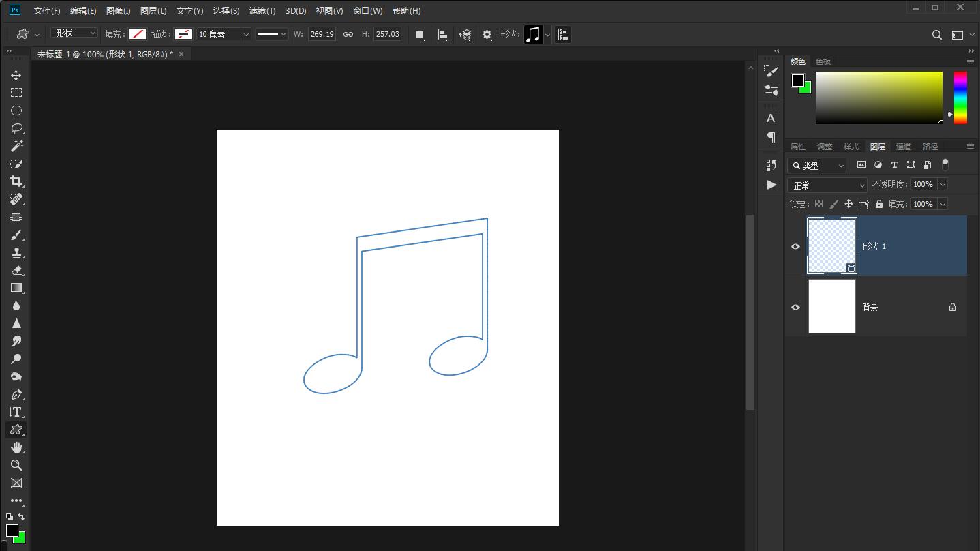This screenshot has width=980, height=551.
Task: Switch to the 通道 tab
Action: 903,147
